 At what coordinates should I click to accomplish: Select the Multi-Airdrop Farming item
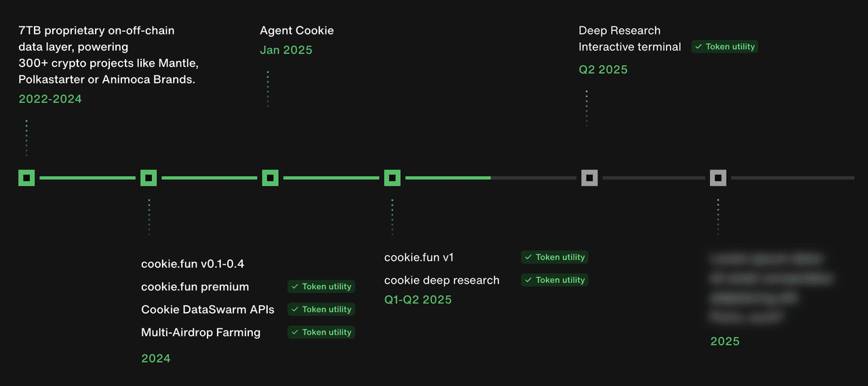click(201, 332)
